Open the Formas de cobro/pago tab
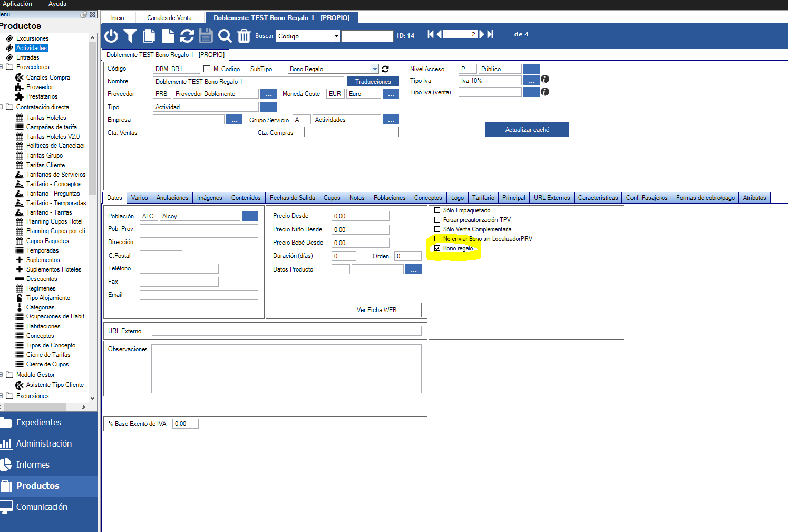 point(705,198)
